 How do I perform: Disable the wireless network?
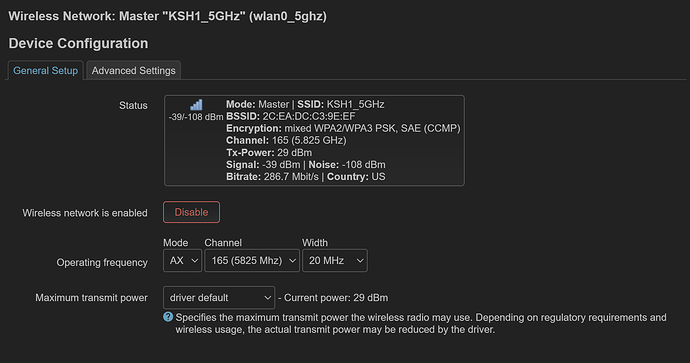[191, 212]
